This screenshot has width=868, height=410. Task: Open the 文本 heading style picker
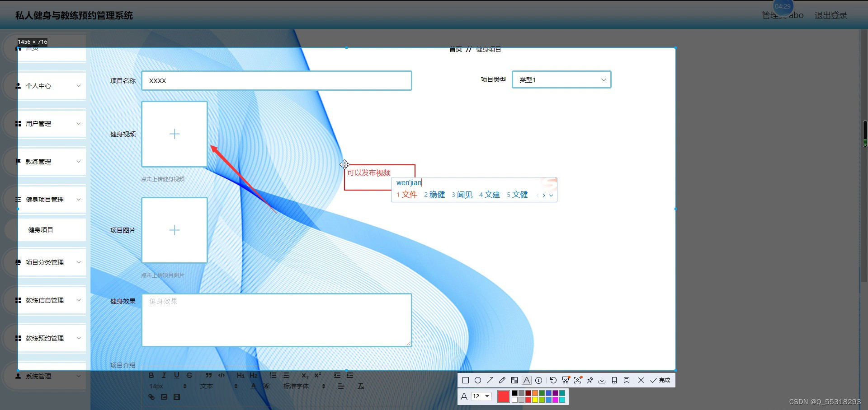tap(219, 386)
